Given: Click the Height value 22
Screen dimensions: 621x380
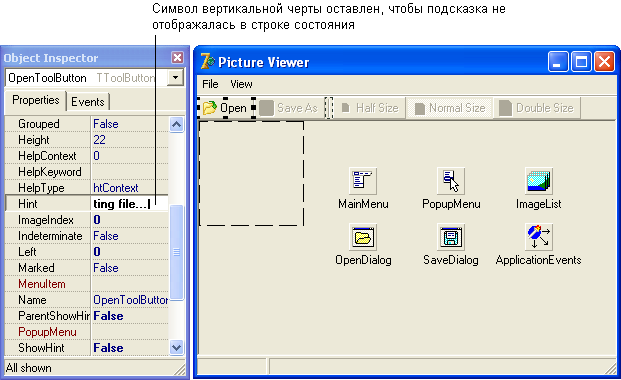Looking at the screenshot, I should pos(99,140).
